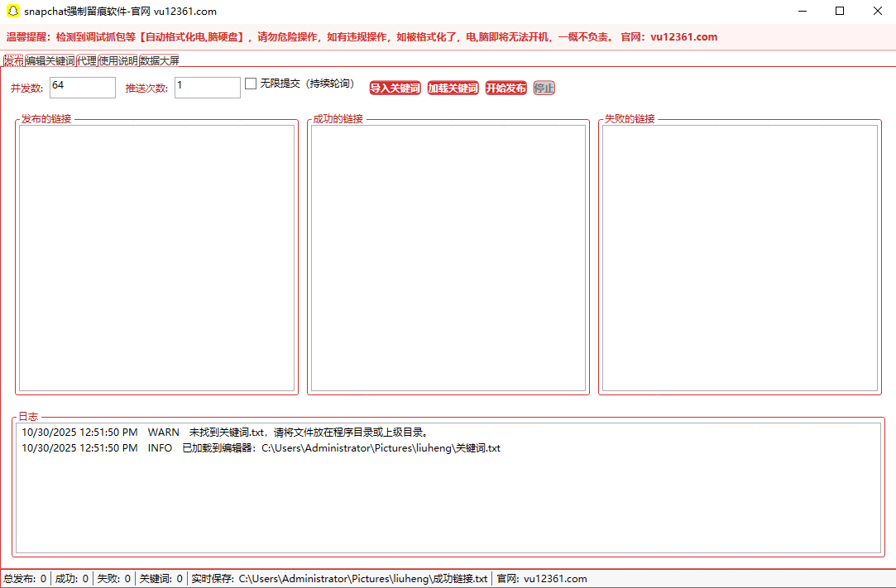Open the 代理 tab
Viewport: 896px width, 588px height.
pyautogui.click(x=87, y=60)
